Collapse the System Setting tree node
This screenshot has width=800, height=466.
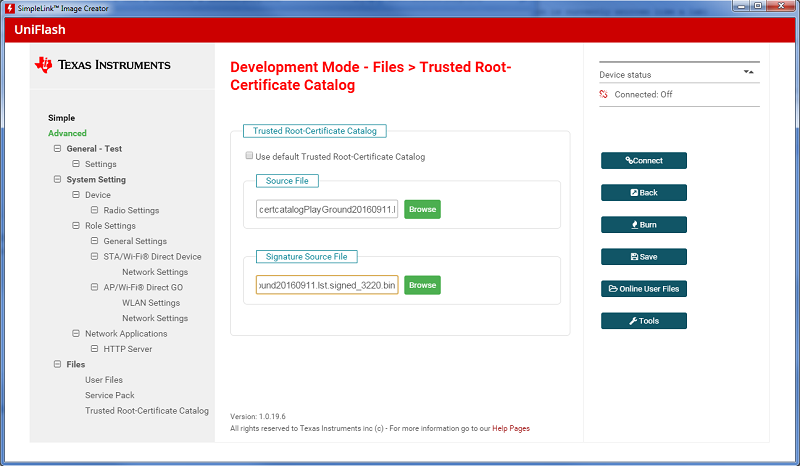click(x=57, y=180)
